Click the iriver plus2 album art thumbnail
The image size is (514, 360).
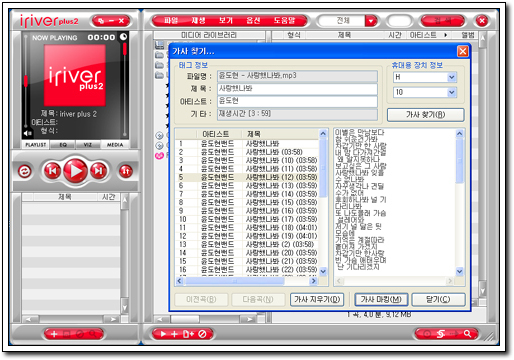pos(75,76)
